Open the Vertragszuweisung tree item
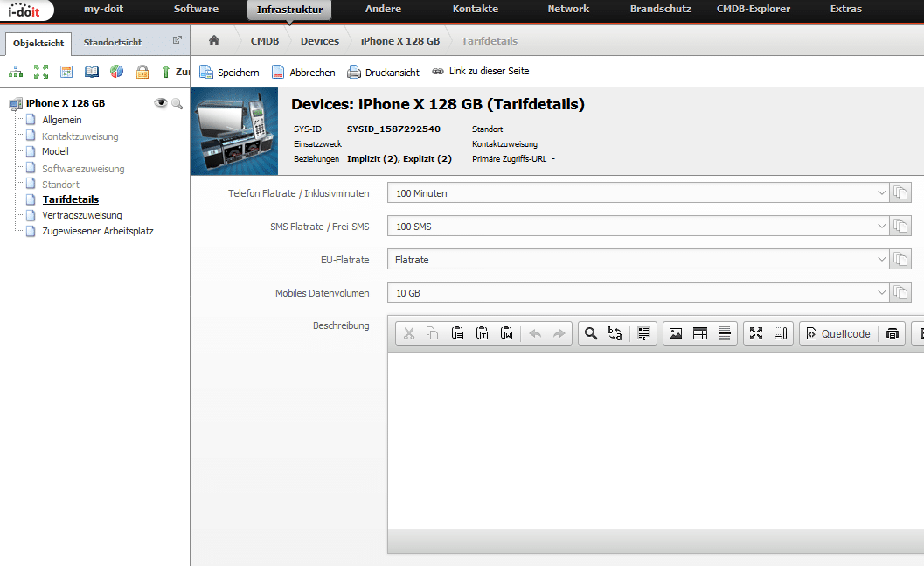Screen dimensions: 924x566 tap(82, 215)
